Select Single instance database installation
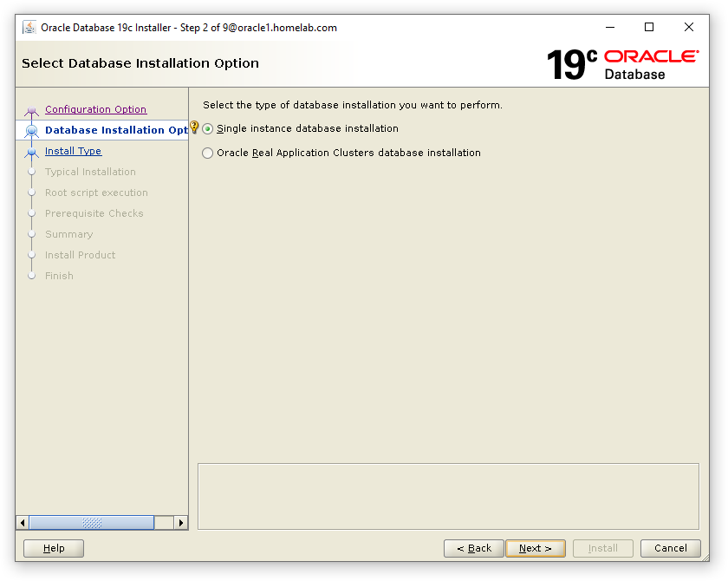The height and width of the screenshot is (581, 728). tap(206, 127)
